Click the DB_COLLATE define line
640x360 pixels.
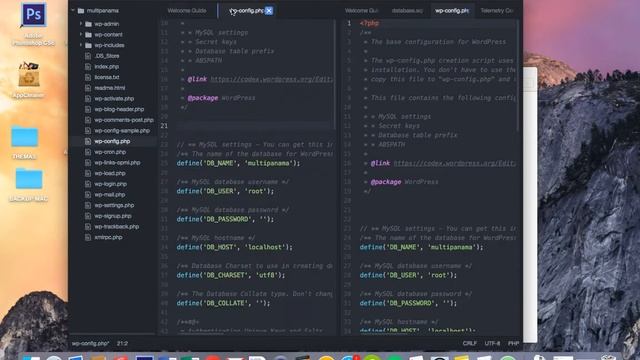pyautogui.click(x=223, y=303)
